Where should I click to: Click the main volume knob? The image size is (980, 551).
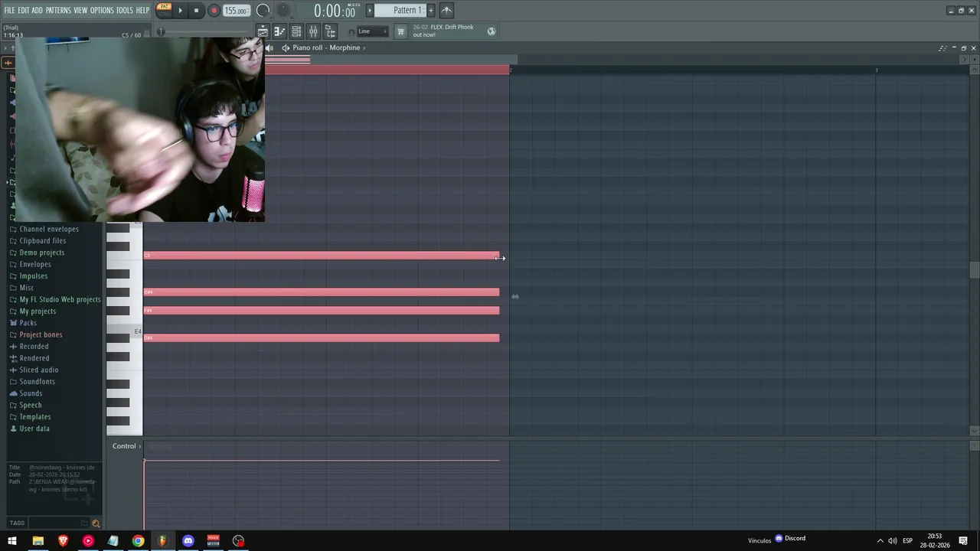tap(263, 11)
